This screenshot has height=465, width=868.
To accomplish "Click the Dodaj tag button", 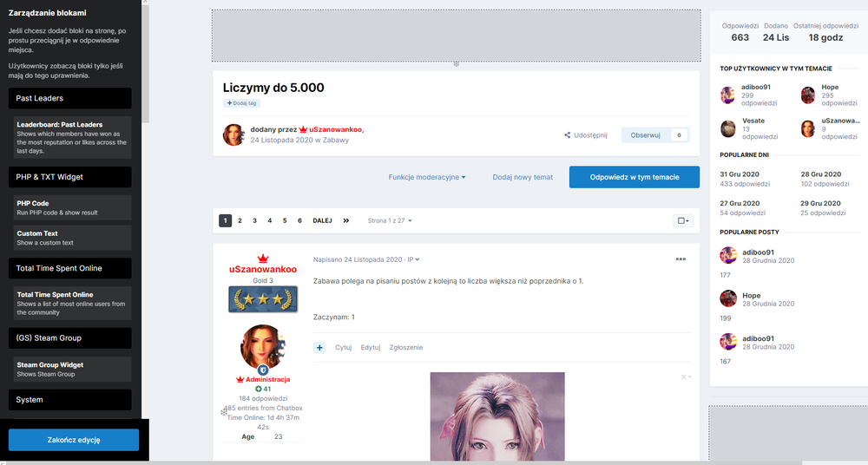I will pyautogui.click(x=241, y=103).
